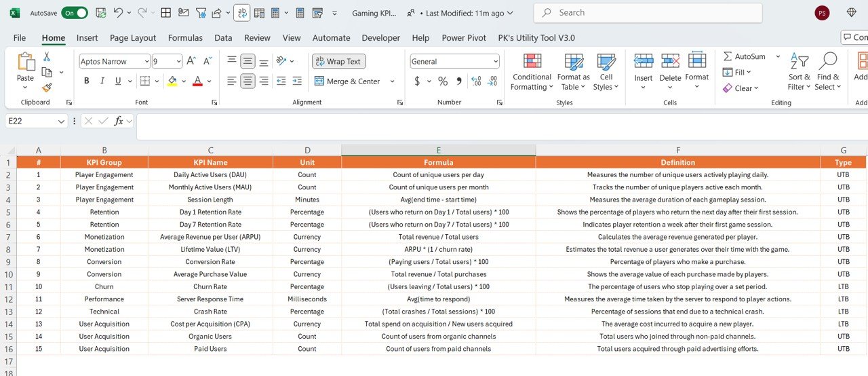Click the Accounting dollar format icon
Screen dimensions: 868x376
pyautogui.click(x=417, y=81)
